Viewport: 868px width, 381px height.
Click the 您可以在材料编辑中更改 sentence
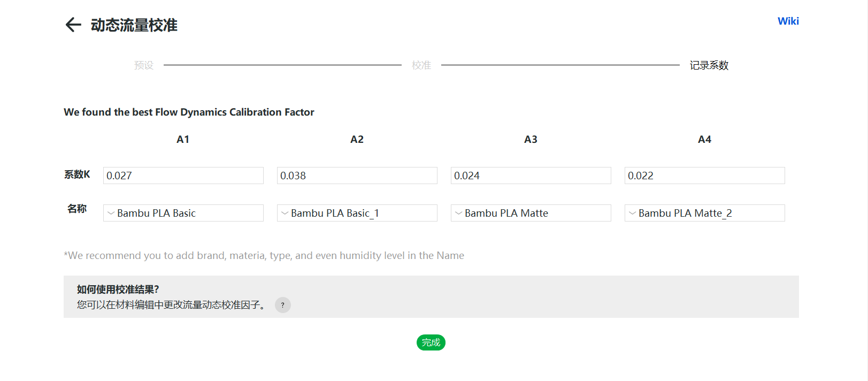click(x=172, y=305)
